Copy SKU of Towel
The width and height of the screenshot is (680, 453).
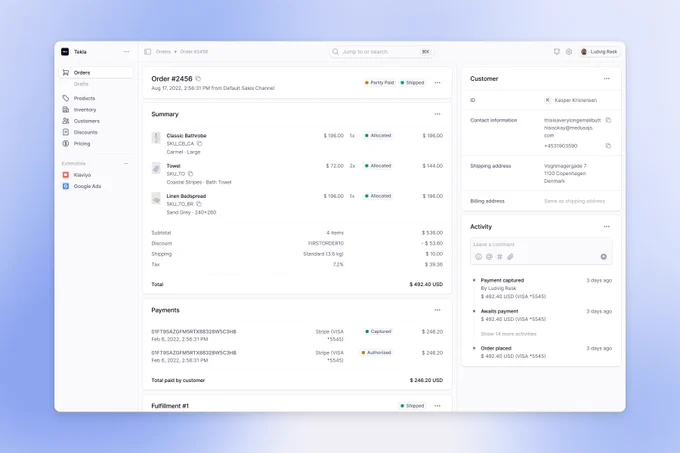point(190,174)
